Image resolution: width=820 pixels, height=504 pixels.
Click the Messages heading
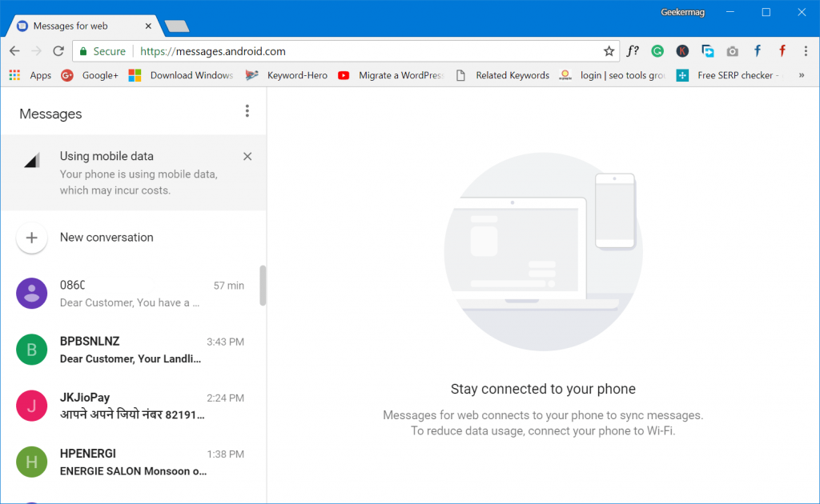tap(50, 114)
